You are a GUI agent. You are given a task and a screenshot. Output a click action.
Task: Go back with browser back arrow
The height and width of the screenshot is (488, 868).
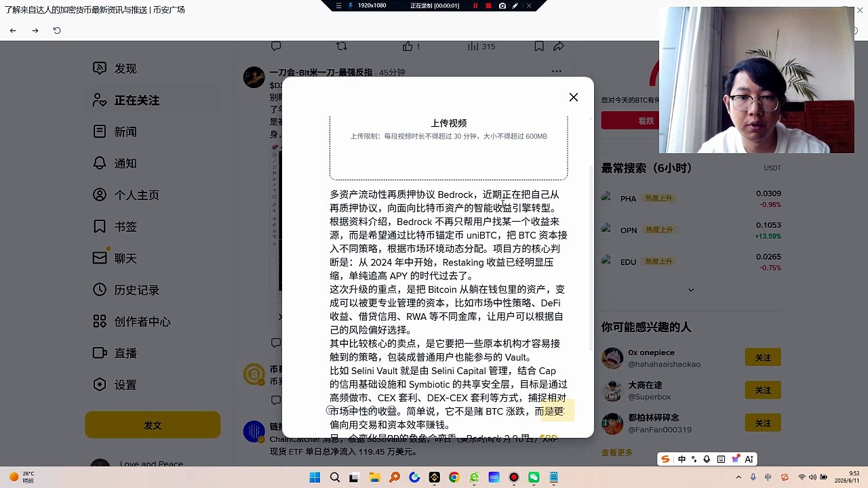tap(13, 30)
